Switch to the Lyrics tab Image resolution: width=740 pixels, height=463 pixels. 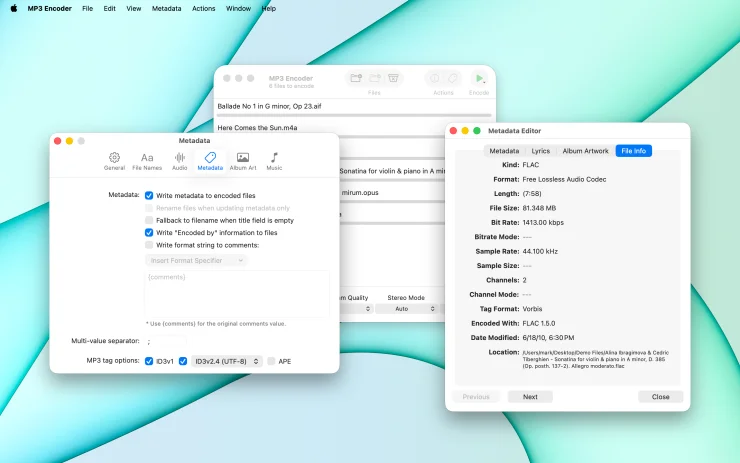(540, 151)
